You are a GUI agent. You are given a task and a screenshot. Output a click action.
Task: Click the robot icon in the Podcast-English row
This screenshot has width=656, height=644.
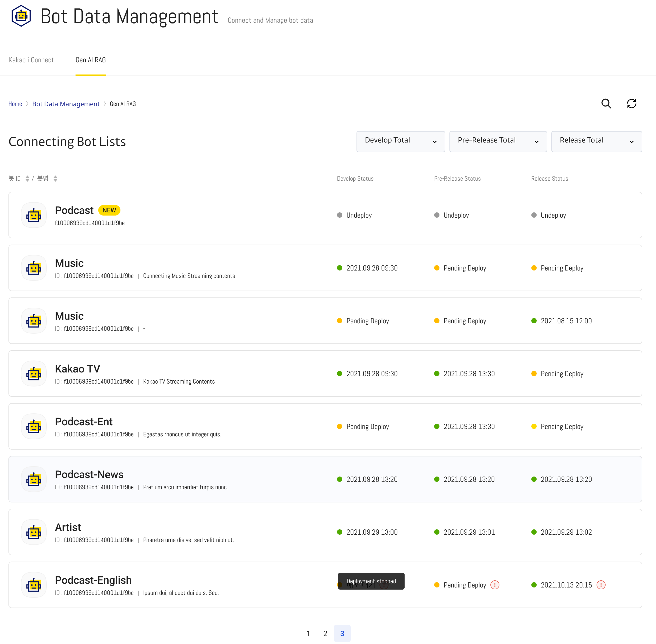tap(34, 585)
